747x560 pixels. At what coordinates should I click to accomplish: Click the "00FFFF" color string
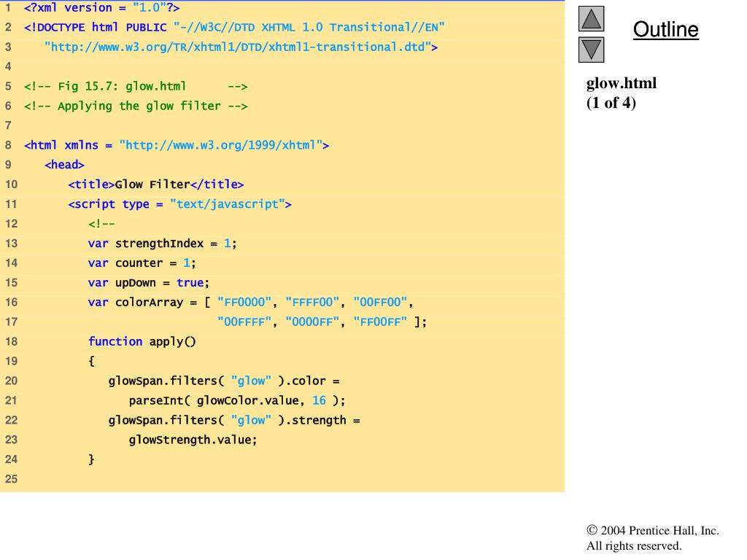244,322
